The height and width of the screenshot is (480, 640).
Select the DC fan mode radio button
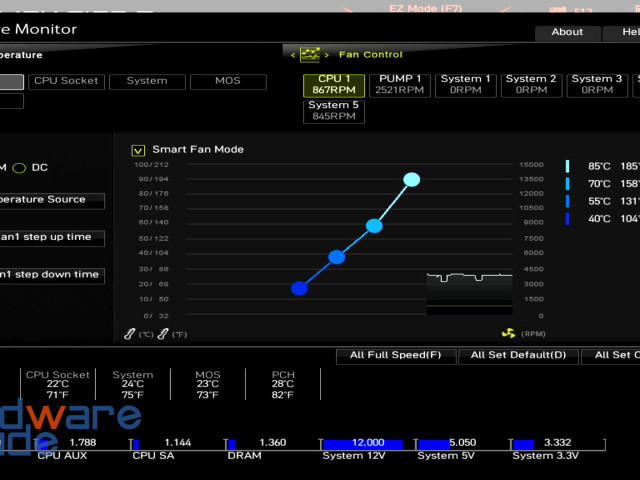[x=19, y=168]
